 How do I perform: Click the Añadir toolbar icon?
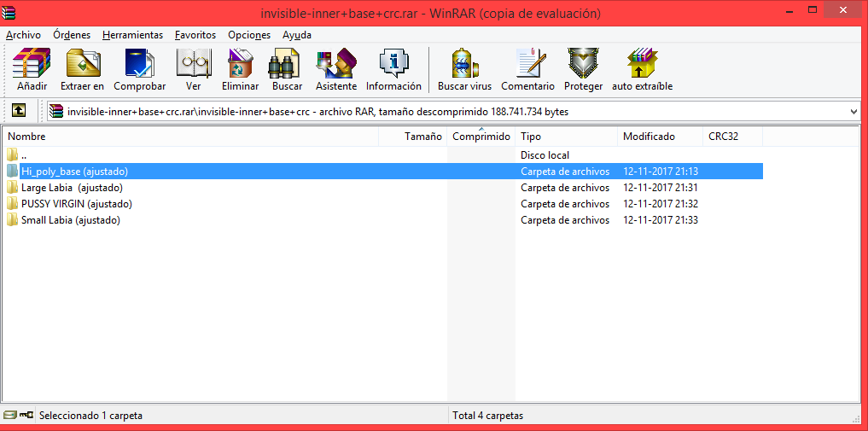[x=32, y=68]
